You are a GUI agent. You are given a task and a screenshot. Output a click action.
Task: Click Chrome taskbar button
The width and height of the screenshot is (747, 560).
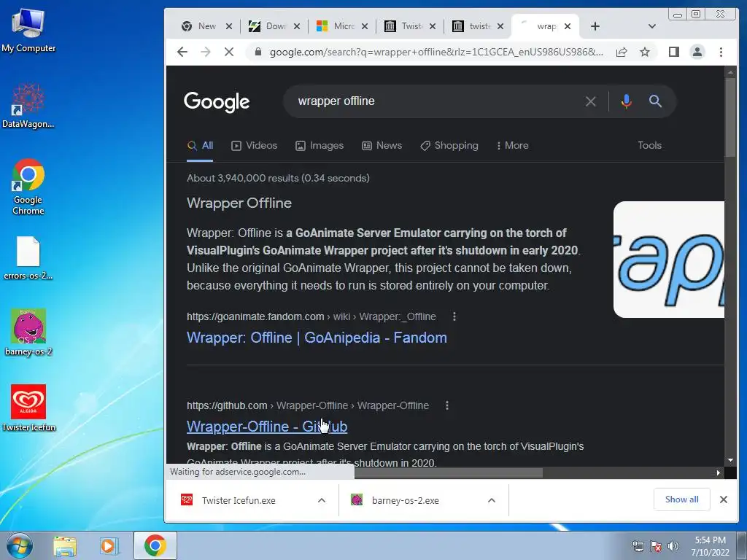click(x=155, y=545)
